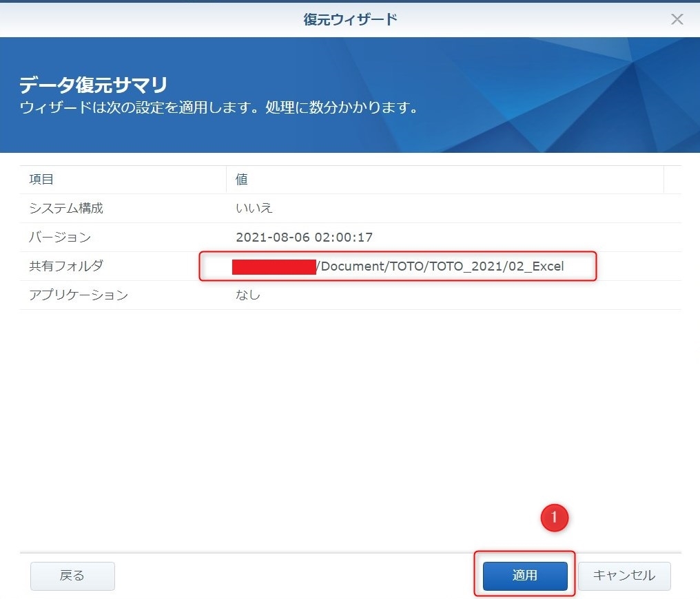Image resolution: width=700 pixels, height=599 pixels.
Task: Click the いいえ value for system configuration
Action: pos(254,209)
